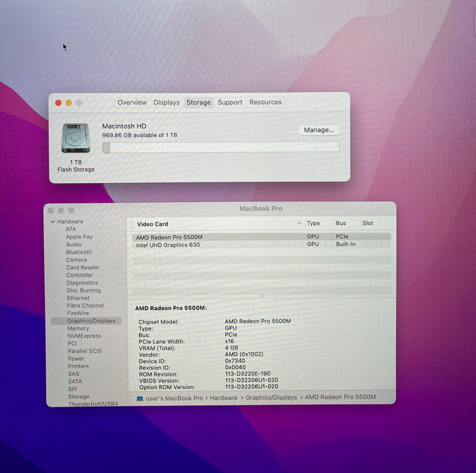
Task: Click the storage usage bar
Action: (220, 147)
